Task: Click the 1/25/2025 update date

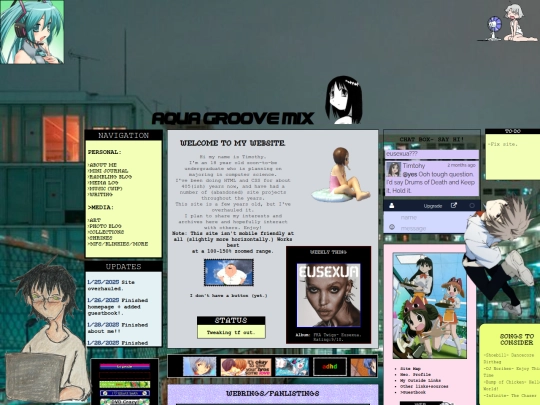Action: 103,282
